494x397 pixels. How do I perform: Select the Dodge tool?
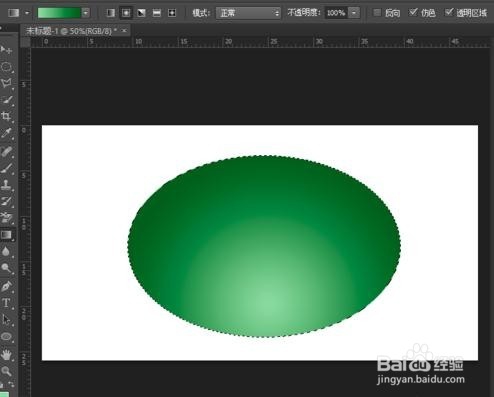click(x=6, y=268)
